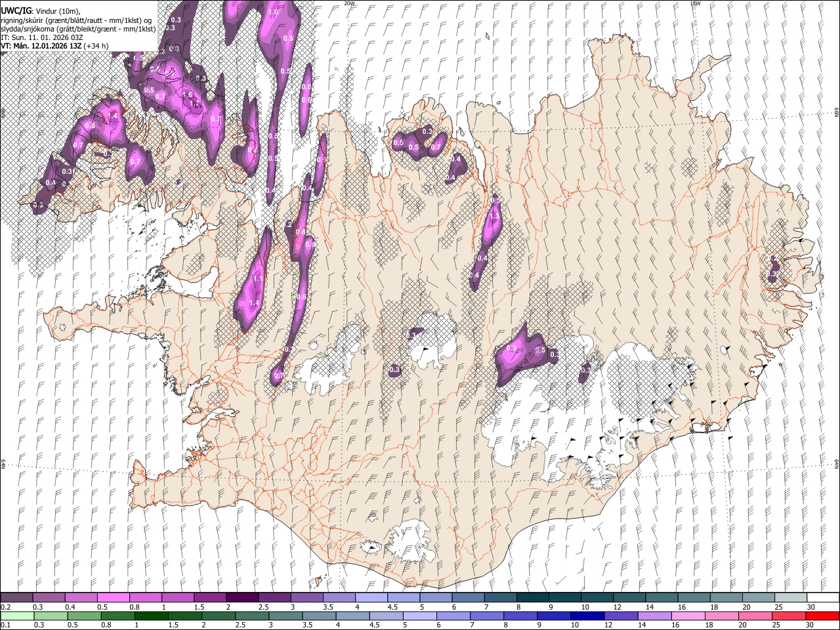840x630 pixels.
Task: Select dark teal 8 swatch, upper legend
Action: pyautogui.click(x=533, y=598)
